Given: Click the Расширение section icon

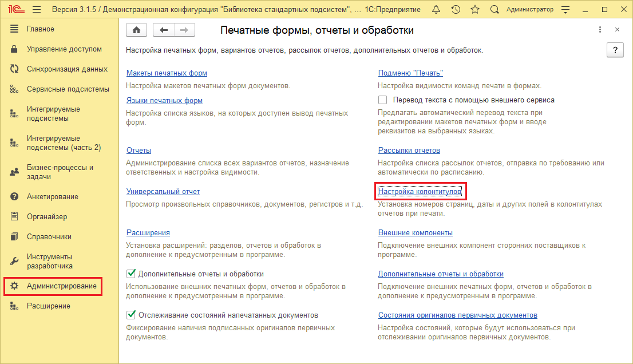Looking at the screenshot, I should click(x=14, y=306).
